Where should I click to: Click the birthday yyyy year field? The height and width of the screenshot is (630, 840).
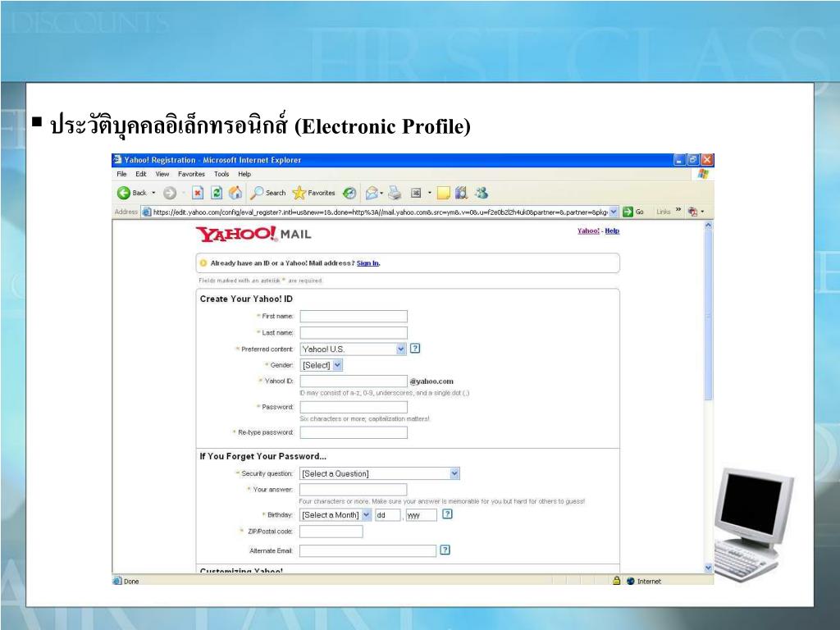422,515
